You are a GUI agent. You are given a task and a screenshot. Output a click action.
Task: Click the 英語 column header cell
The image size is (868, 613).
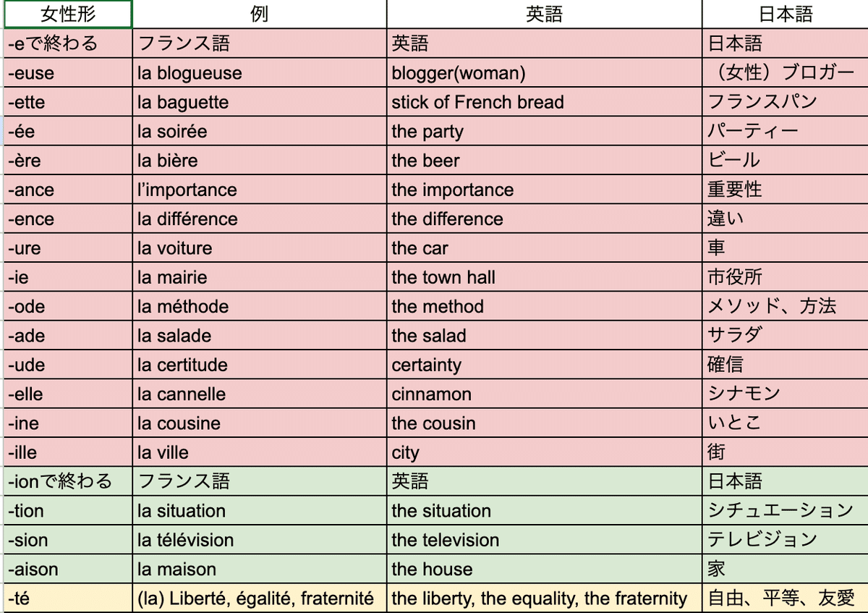(x=544, y=14)
